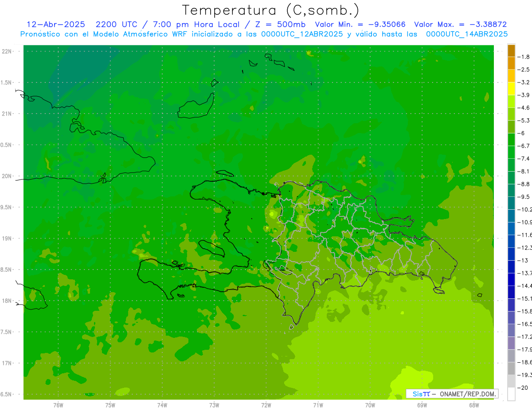Click the '70W' longitude axis label
Image resolution: width=532 pixels, height=411 pixels.
click(x=370, y=405)
